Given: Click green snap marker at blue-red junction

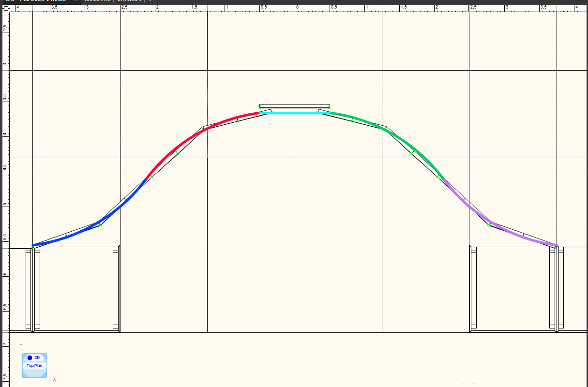Looking at the screenshot, I should (x=152, y=178).
